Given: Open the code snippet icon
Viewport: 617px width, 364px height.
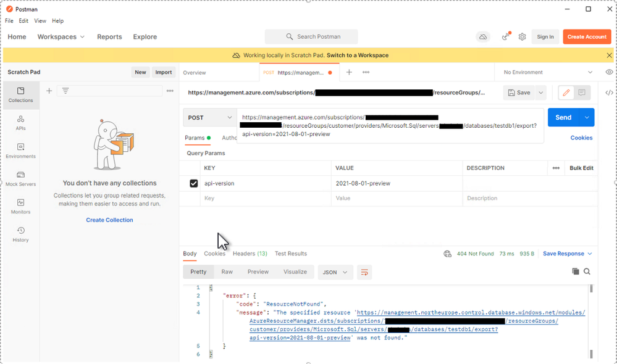Looking at the screenshot, I should 609,93.
